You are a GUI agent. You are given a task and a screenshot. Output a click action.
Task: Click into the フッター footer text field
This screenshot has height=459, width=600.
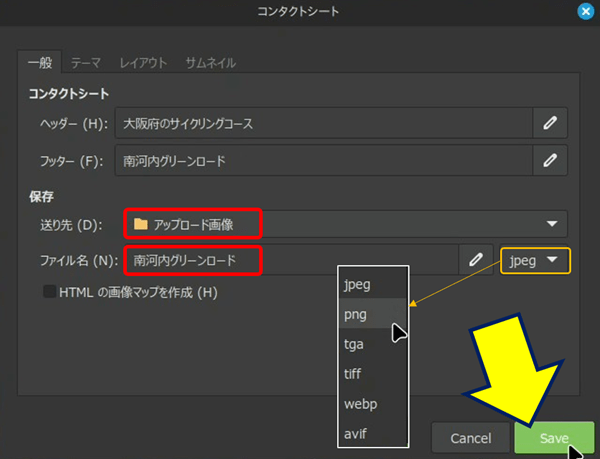[324, 160]
